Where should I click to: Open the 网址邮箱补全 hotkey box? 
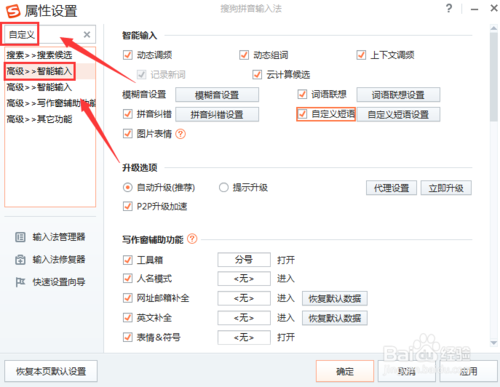click(x=244, y=298)
